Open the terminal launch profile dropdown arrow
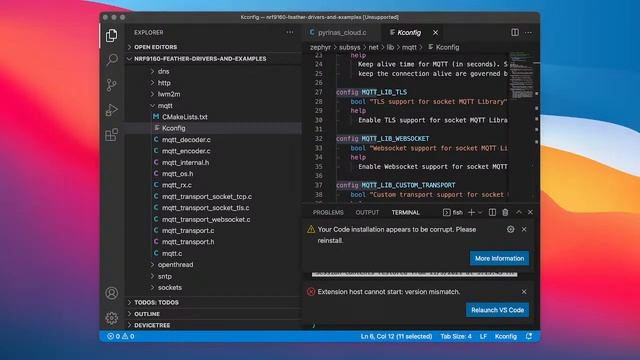Screen dimensions: 640x360 tap(480, 212)
